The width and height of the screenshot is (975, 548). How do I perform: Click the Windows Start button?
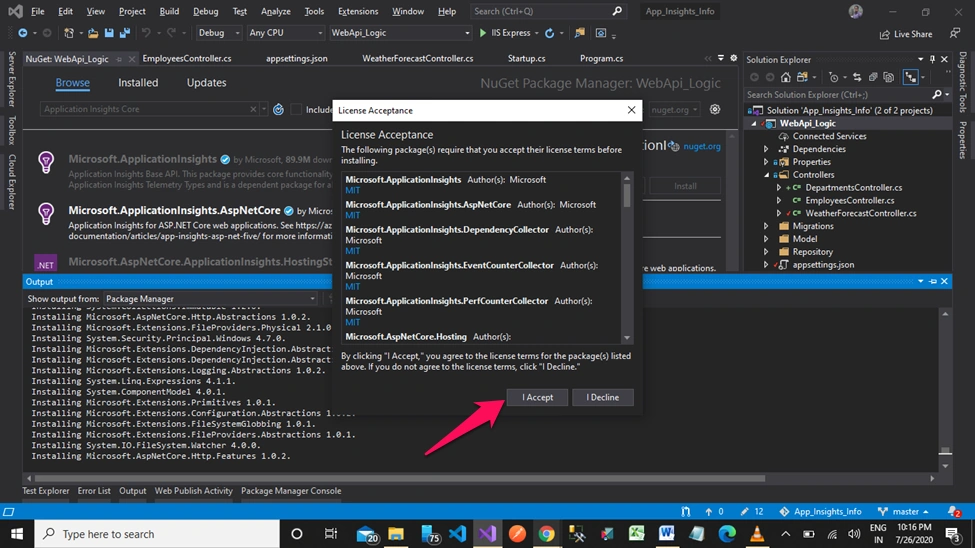(17, 534)
